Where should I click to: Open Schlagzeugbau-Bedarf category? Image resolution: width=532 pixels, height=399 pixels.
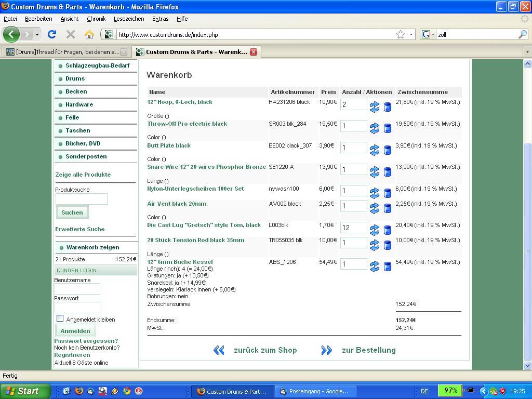pyautogui.click(x=97, y=65)
